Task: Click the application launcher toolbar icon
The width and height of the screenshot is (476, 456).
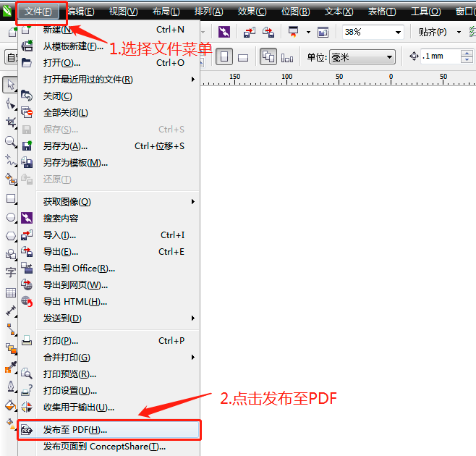Action: [x=293, y=32]
